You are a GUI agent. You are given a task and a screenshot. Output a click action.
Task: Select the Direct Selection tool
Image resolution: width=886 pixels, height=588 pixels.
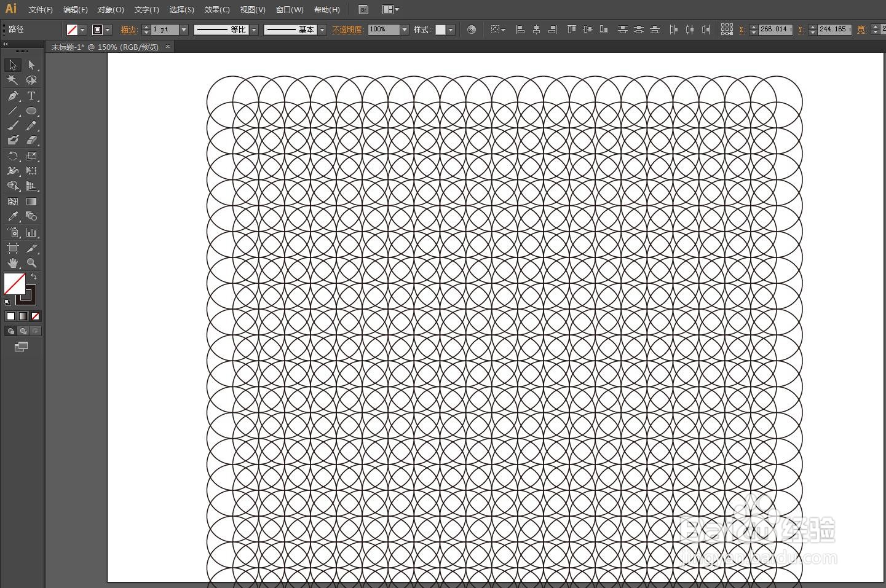pyautogui.click(x=31, y=65)
